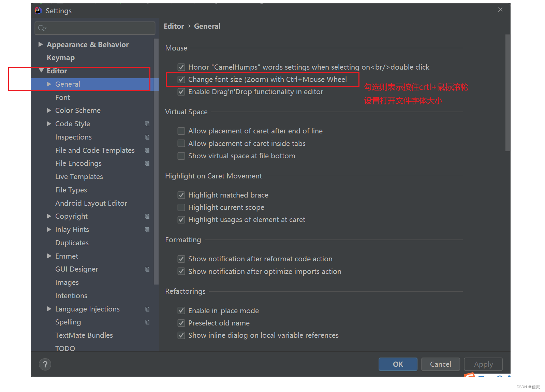The width and height of the screenshot is (545, 392).
Task: Open Duplicates settings page
Action: coord(72,243)
